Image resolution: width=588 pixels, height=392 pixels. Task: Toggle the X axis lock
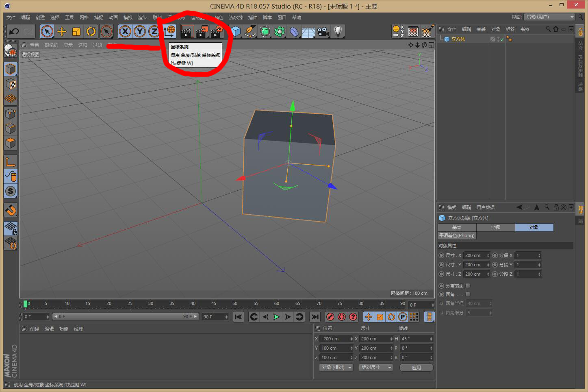click(125, 31)
